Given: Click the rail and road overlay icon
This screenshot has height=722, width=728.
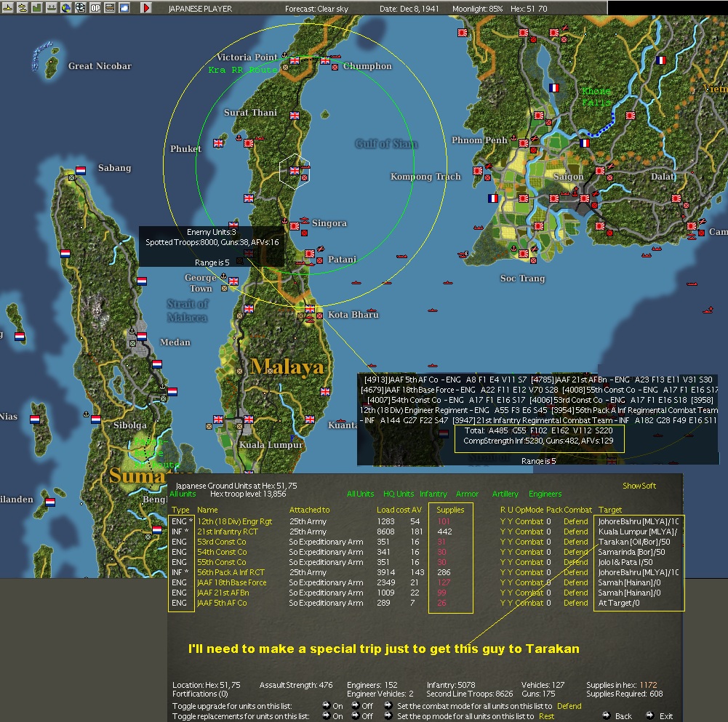Looking at the screenshot, I should [110, 7].
